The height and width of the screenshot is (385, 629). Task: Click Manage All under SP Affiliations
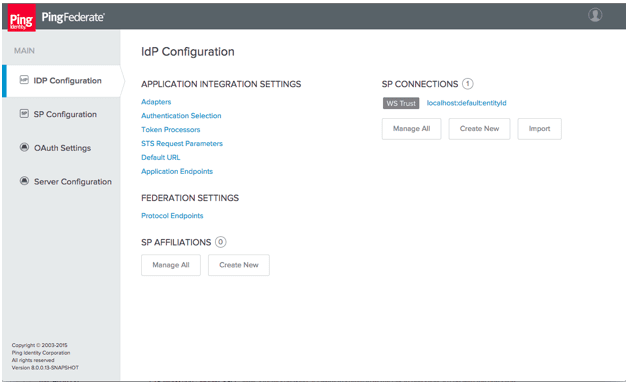click(x=171, y=265)
